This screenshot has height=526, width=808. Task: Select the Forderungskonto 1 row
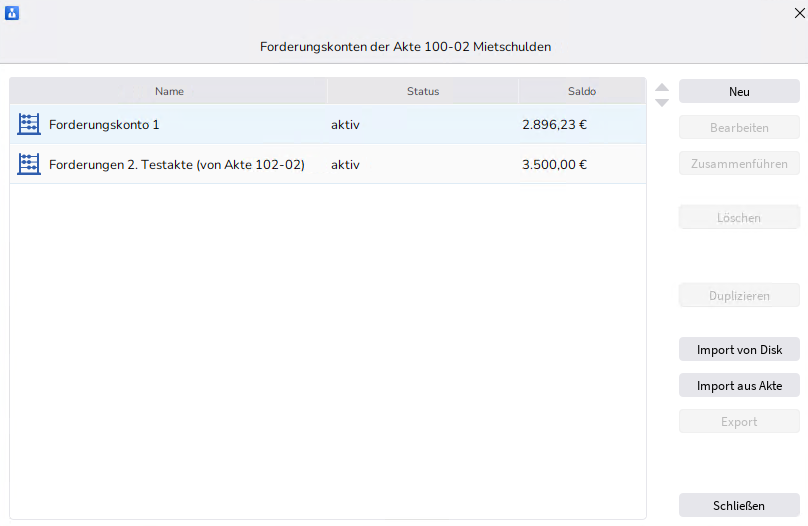[x=104, y=125]
